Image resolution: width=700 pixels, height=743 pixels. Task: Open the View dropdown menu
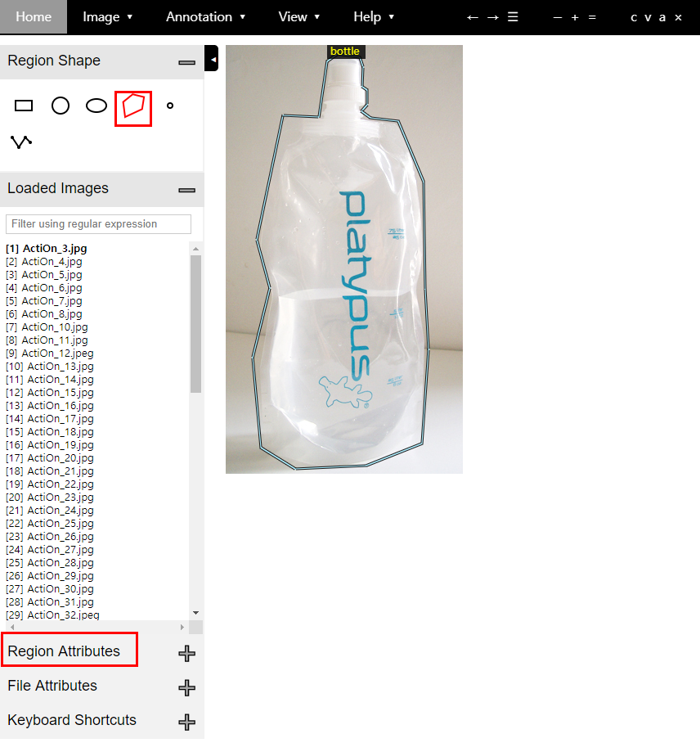[298, 17]
